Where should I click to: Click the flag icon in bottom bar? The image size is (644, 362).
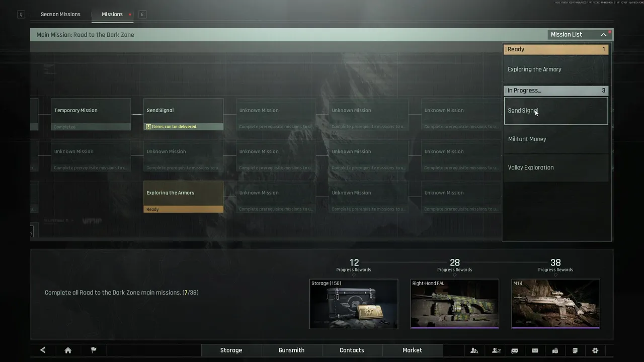pyautogui.click(x=94, y=350)
